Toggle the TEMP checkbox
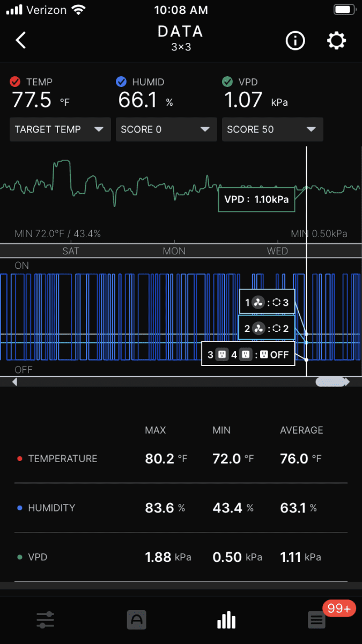 [x=15, y=82]
